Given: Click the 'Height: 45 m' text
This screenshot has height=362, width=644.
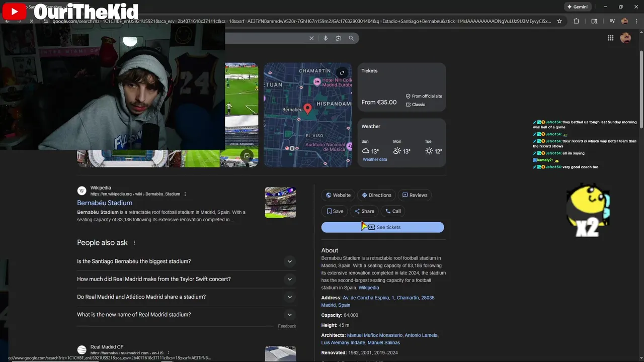Looking at the screenshot, I should [x=335, y=325].
